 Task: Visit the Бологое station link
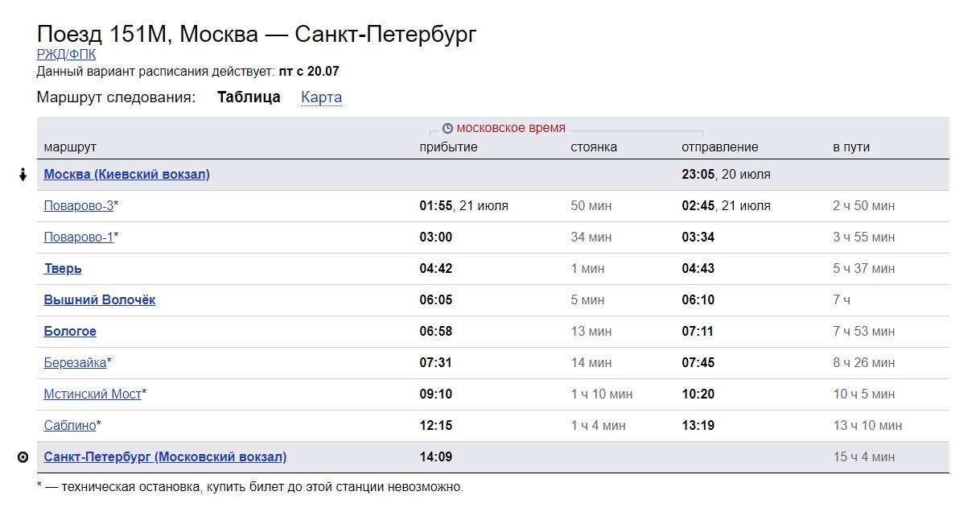pyautogui.click(x=70, y=332)
